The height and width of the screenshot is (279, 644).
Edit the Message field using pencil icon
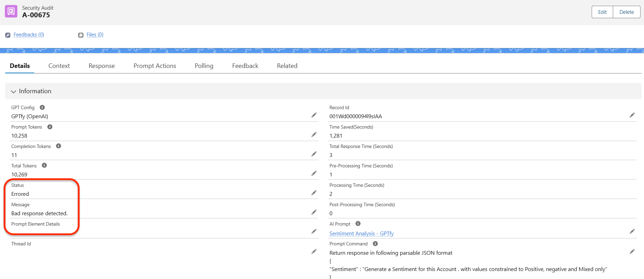(x=314, y=212)
